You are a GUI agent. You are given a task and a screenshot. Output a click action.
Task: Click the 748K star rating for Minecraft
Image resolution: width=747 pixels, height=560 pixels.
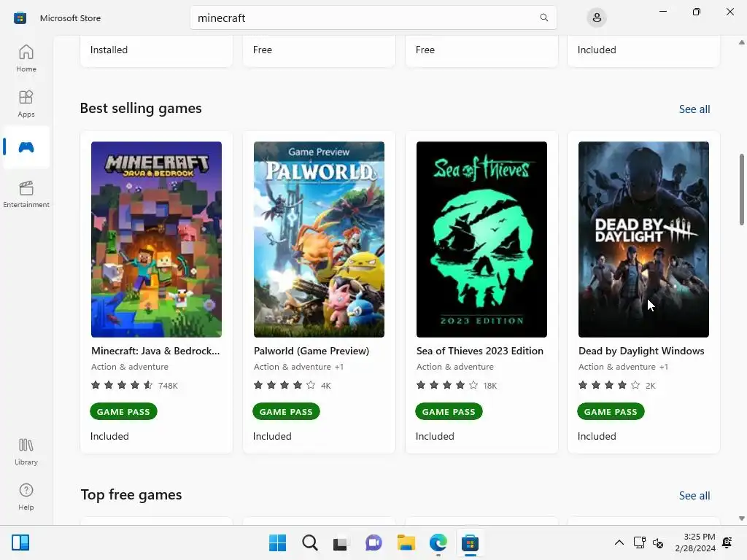coord(134,385)
